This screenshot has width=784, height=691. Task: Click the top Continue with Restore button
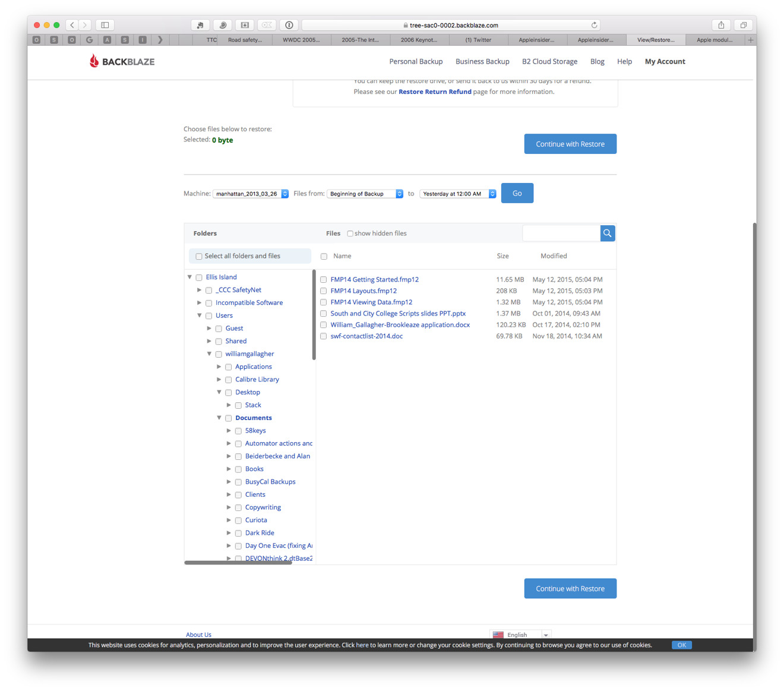tap(570, 144)
